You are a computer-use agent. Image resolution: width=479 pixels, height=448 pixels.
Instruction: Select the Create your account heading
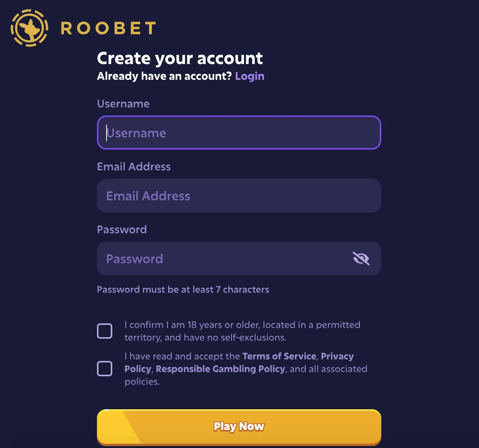[x=180, y=58]
